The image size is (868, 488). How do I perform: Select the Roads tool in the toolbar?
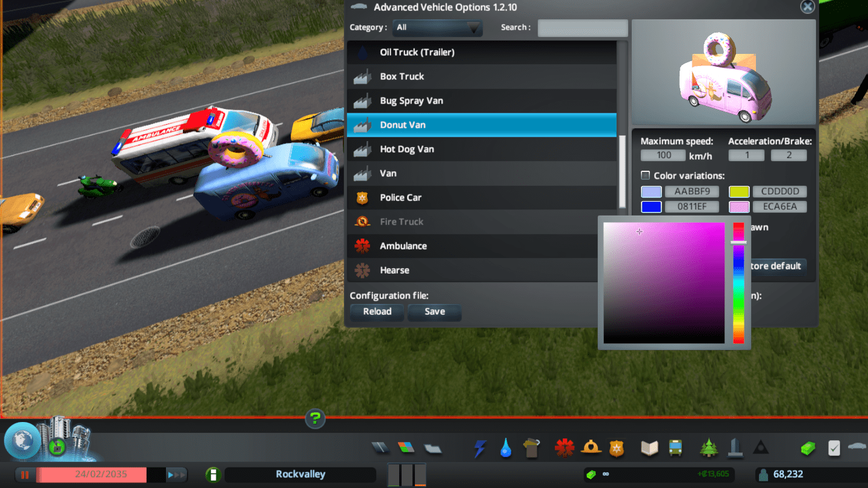380,448
